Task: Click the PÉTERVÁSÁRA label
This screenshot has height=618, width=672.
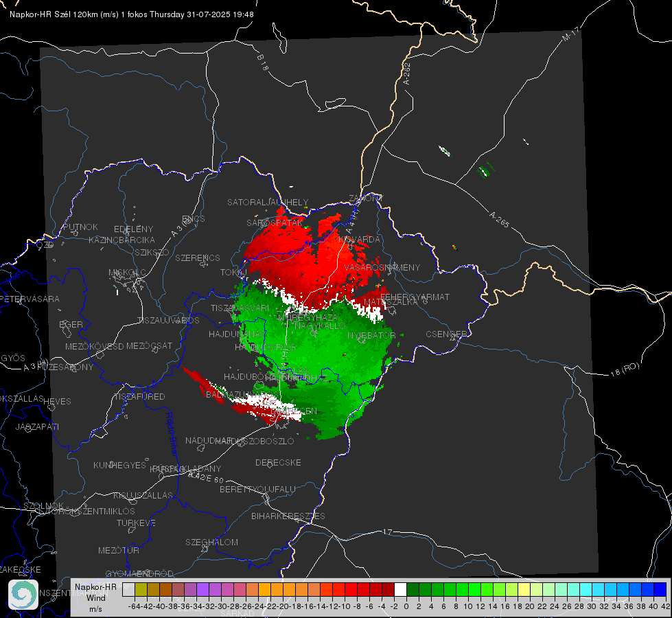Action: 30,299
